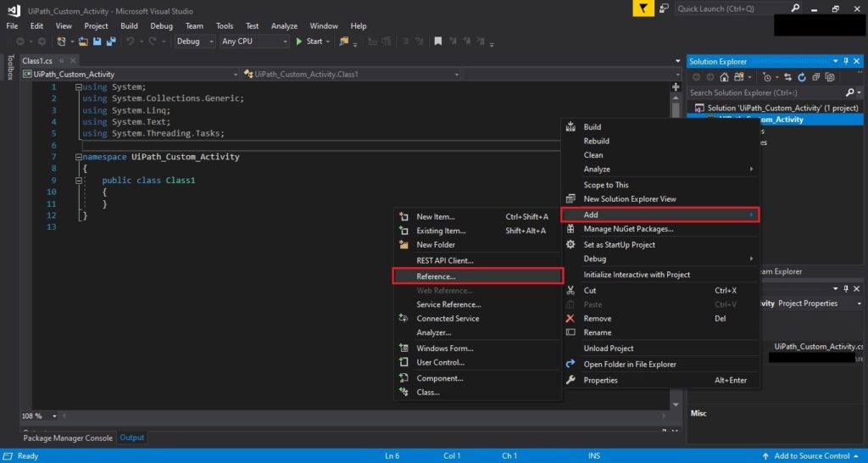Open the Debug solution configuration dropdown
Image resolution: width=868 pixels, height=463 pixels.
click(195, 42)
